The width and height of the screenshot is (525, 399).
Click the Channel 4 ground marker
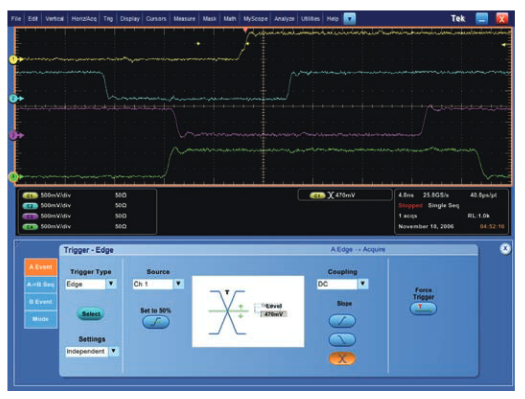[13, 177]
